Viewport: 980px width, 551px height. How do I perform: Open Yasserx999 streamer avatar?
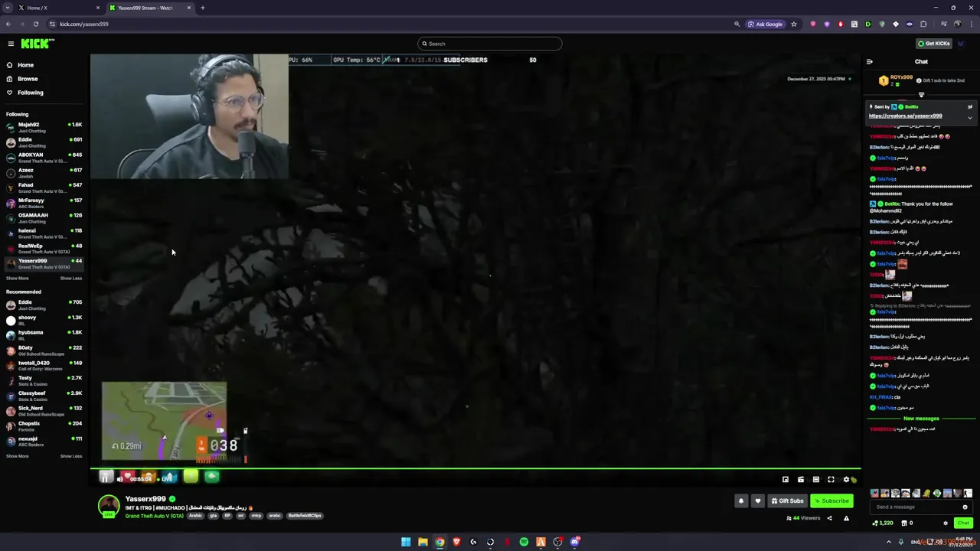(x=109, y=505)
